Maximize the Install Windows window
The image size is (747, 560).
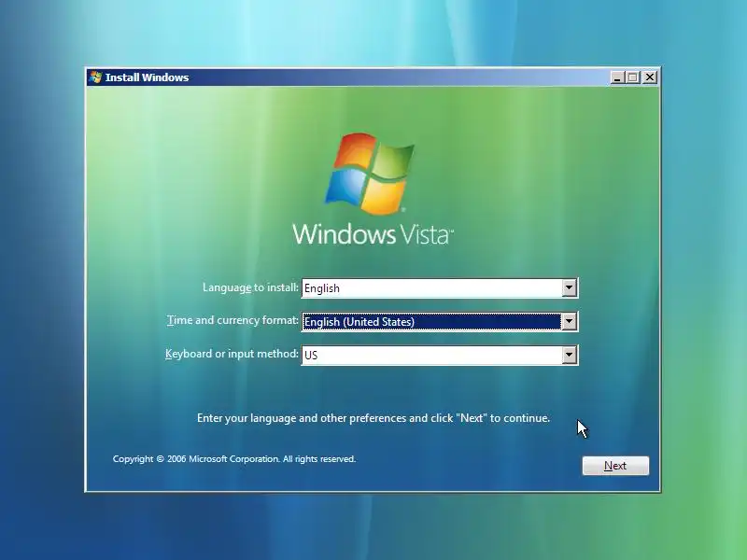(633, 77)
